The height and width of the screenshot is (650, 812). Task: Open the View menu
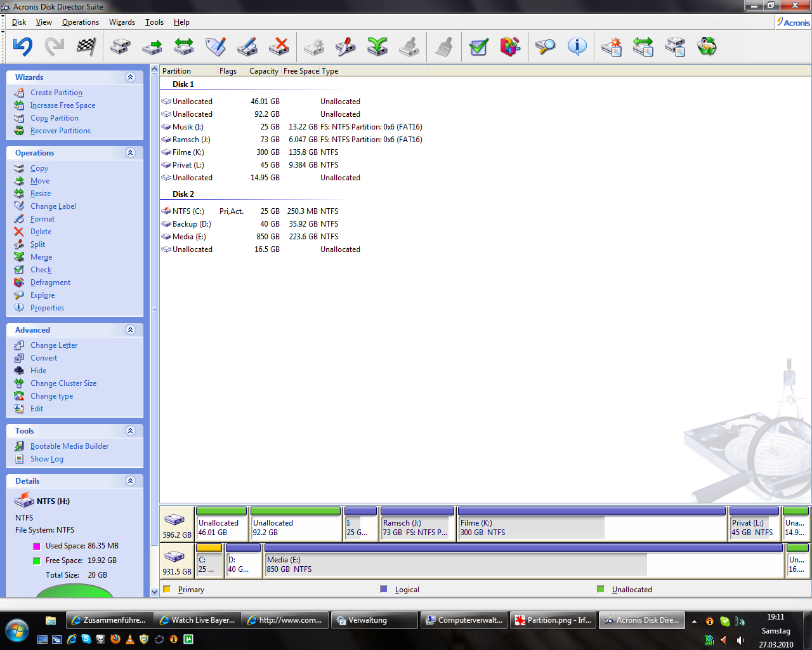click(44, 22)
